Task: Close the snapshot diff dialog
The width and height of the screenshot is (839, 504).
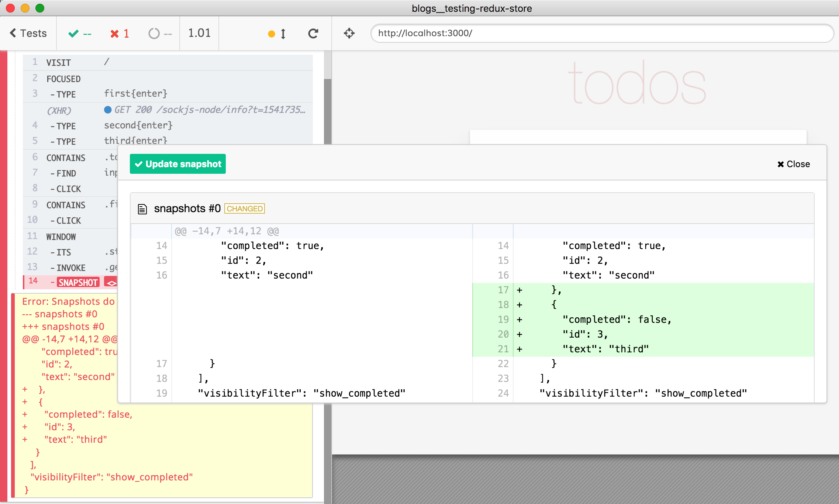Action: point(794,164)
